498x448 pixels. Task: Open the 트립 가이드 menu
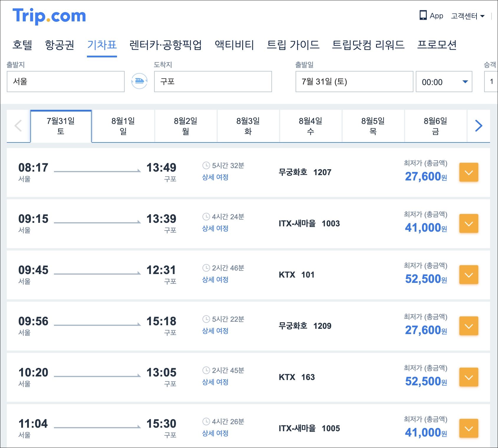(x=293, y=45)
